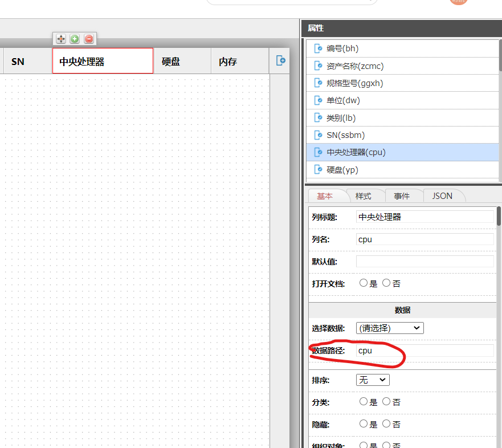
Task: Open the 选择数据 dropdown
Action: pos(390,328)
